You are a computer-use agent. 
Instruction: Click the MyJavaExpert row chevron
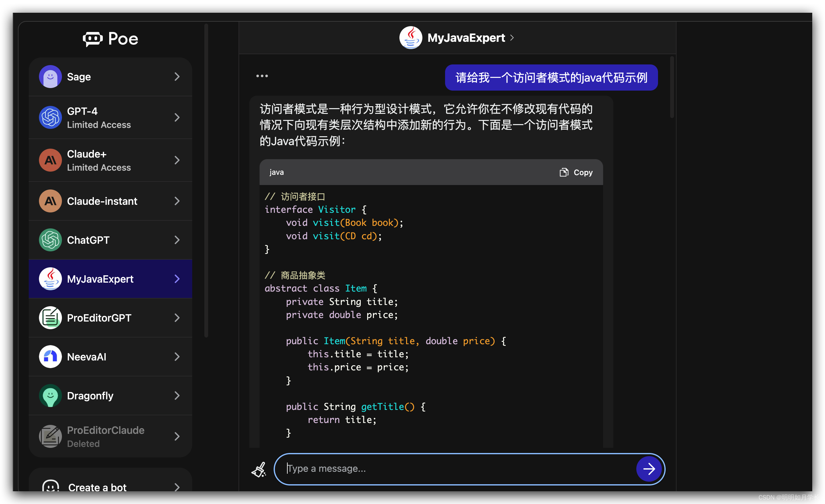pos(177,278)
